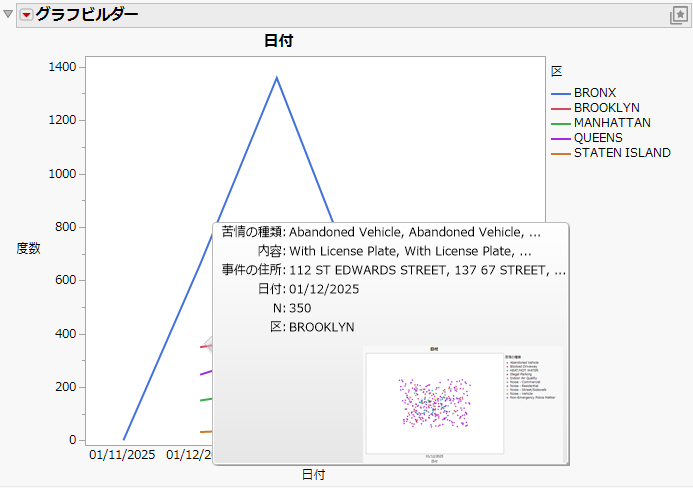Open the scatter plot thumbnail in the tooltip
Viewport: 693px width, 488px height.
463,404
